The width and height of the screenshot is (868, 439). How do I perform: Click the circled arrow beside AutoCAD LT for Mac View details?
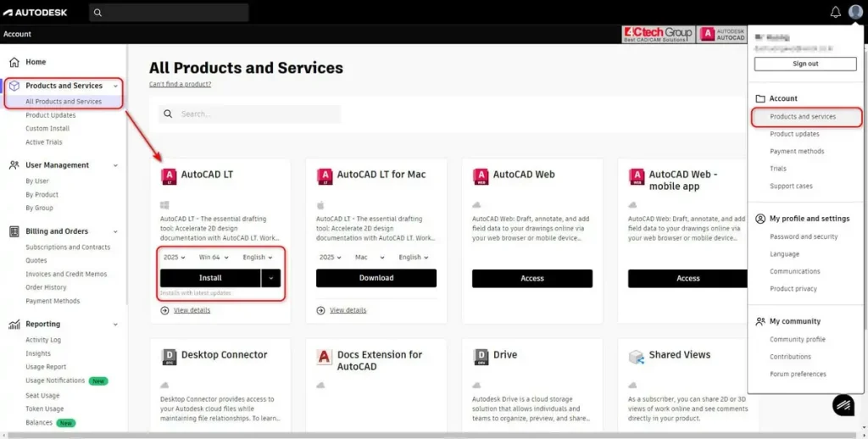(x=320, y=310)
